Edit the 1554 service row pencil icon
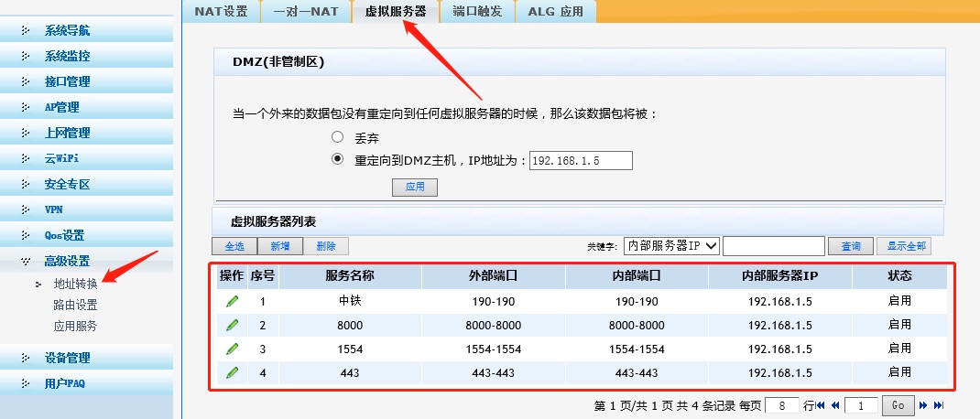The width and height of the screenshot is (980, 419). [x=232, y=349]
